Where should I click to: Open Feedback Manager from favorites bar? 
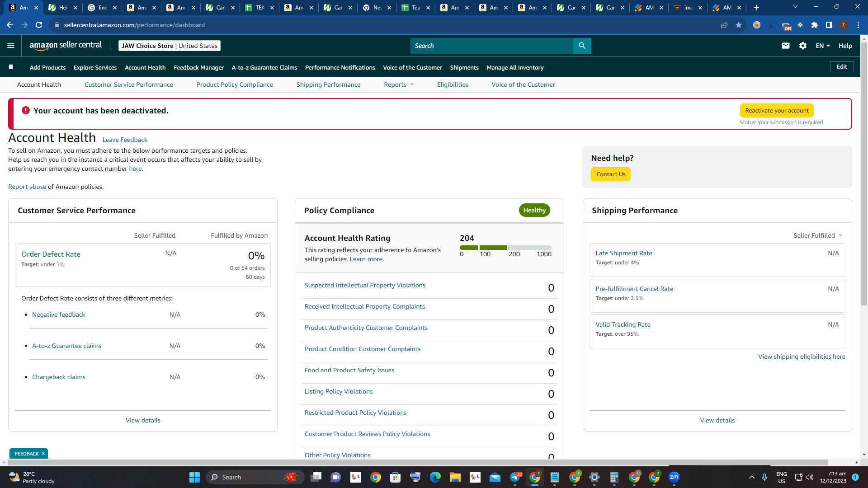(199, 67)
